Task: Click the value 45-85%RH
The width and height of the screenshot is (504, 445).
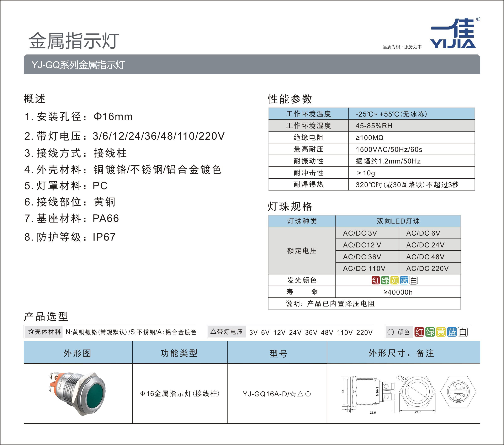Action: pyautogui.click(x=374, y=126)
